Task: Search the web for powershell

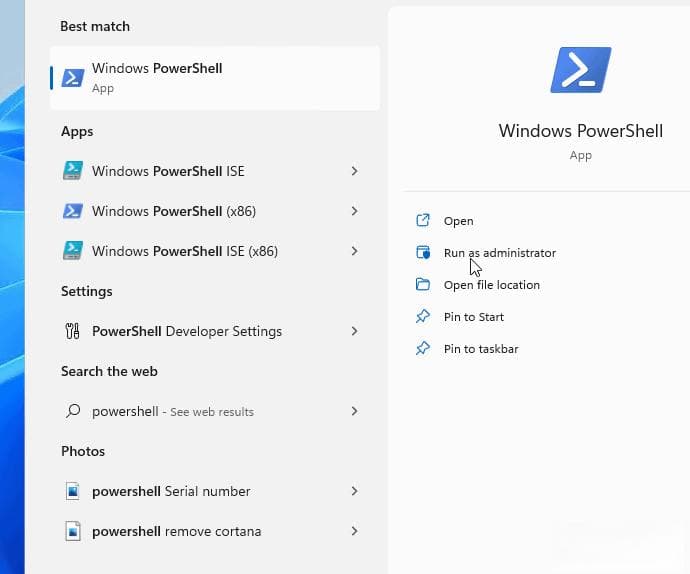Action: (x=172, y=412)
